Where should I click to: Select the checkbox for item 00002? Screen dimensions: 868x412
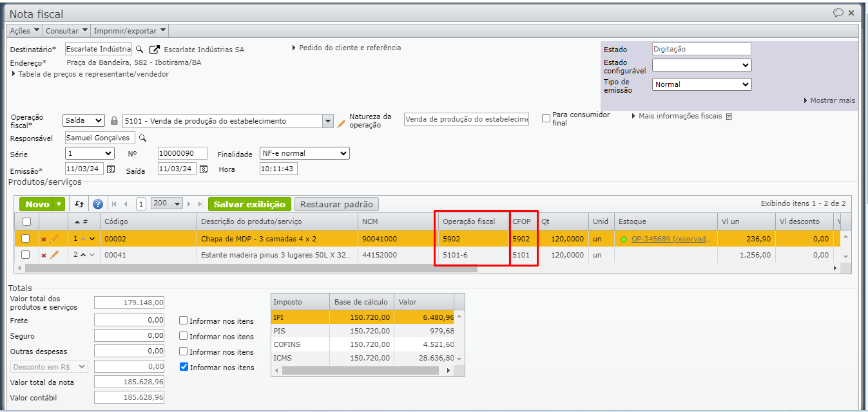(x=26, y=239)
